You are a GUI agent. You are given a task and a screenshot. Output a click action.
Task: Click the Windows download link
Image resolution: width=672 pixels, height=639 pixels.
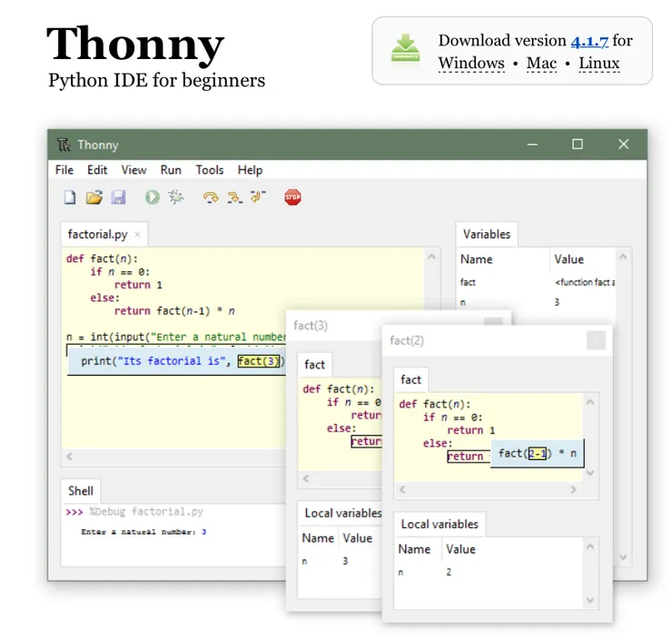pyautogui.click(x=471, y=63)
